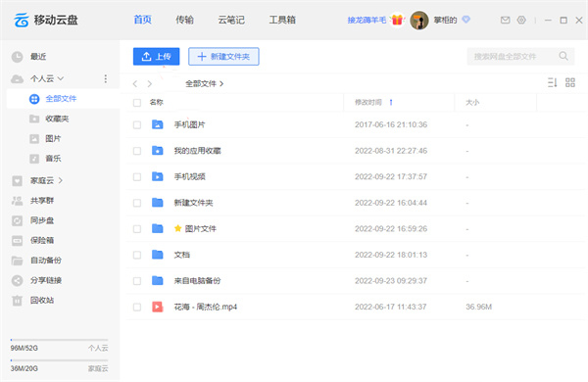Screen dimensions: 588x382
Task: Expand the 家庭云 section
Action: point(61,180)
